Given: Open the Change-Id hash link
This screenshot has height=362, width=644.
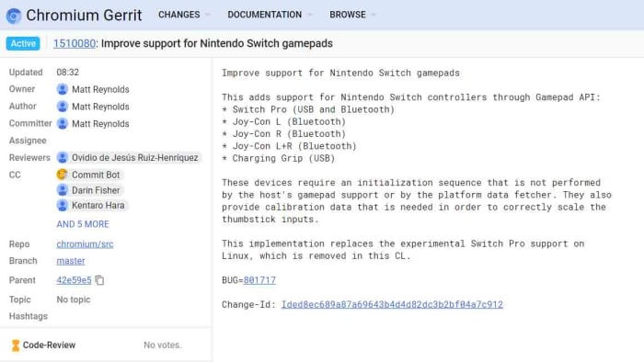Looking at the screenshot, I should point(392,305).
